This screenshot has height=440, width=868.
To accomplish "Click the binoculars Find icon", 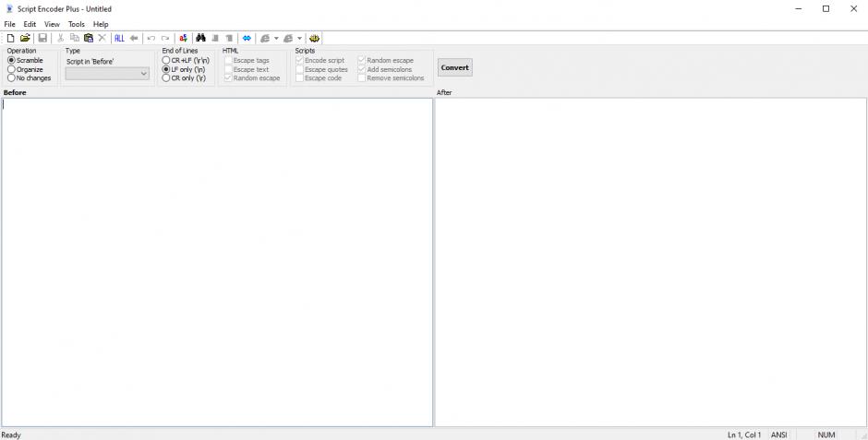I will tap(201, 38).
